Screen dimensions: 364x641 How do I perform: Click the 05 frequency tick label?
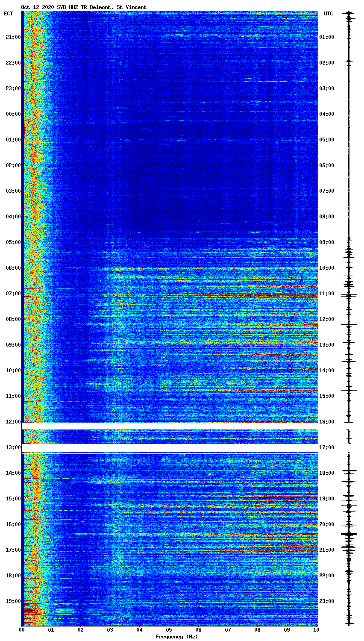(x=169, y=630)
